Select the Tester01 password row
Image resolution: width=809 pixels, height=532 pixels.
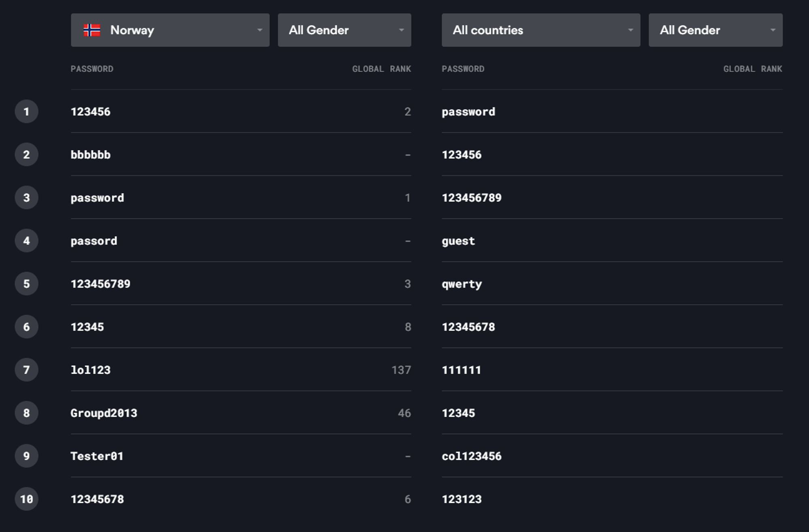pos(241,456)
